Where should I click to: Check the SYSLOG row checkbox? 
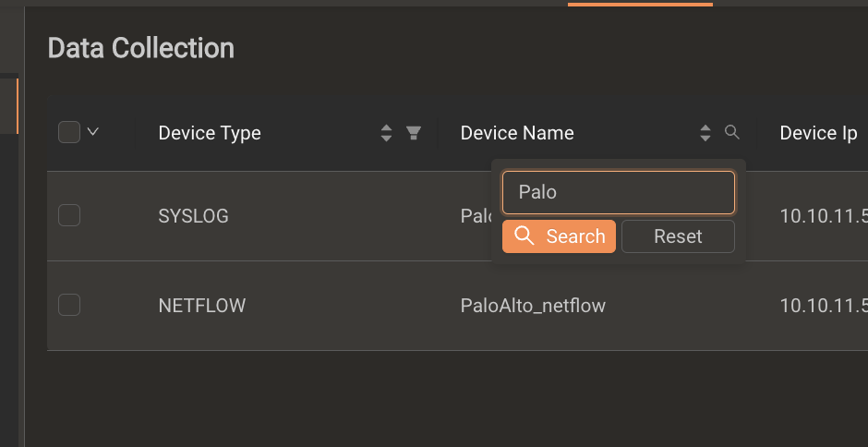(x=69, y=215)
